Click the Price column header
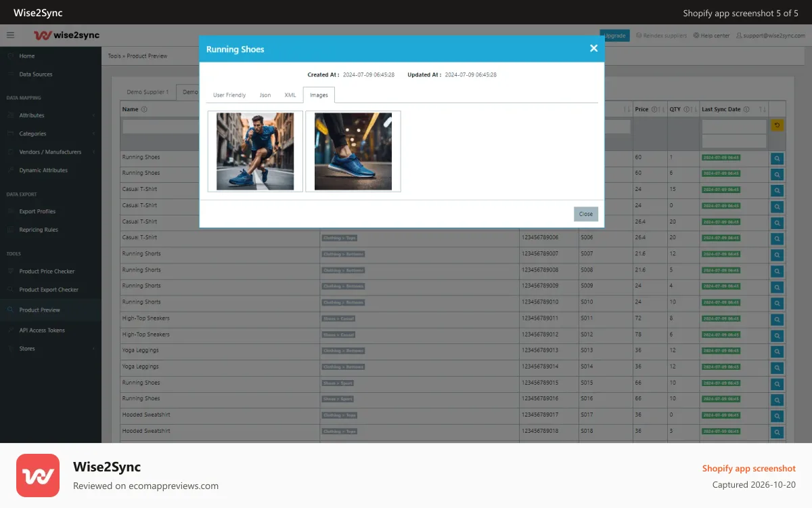Screen dimensions: 812x508 (x=641, y=109)
